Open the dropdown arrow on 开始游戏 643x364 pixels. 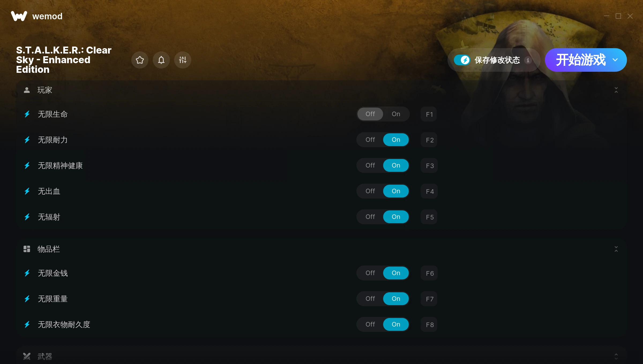tap(615, 60)
